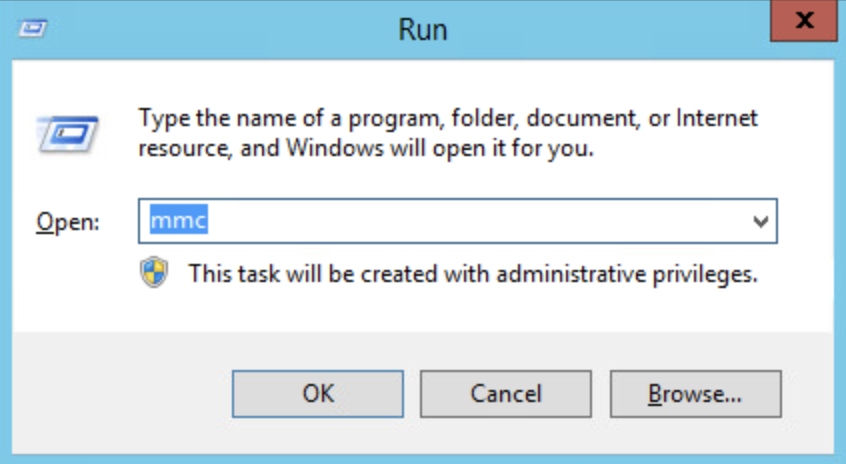Click the word "Internet" in the description
Viewport: 846px width, 464px height.
pos(717,119)
